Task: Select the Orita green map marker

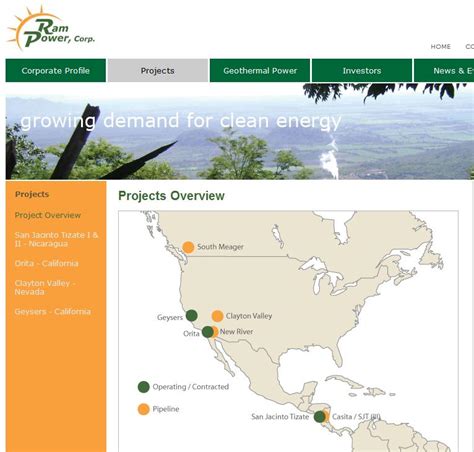Action: (207, 332)
